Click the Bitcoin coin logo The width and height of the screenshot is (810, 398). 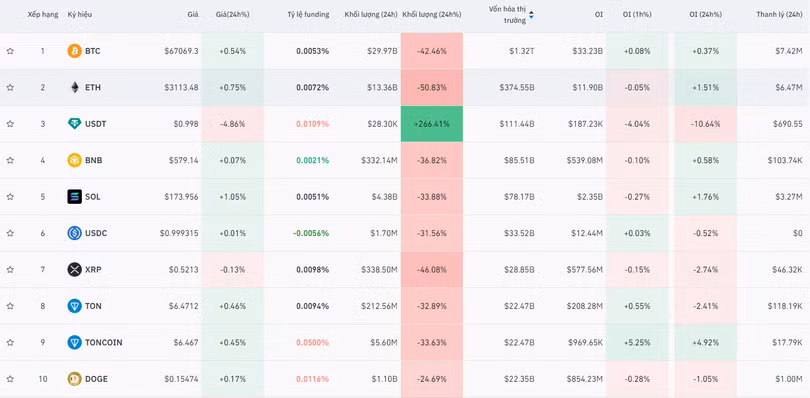(x=75, y=51)
